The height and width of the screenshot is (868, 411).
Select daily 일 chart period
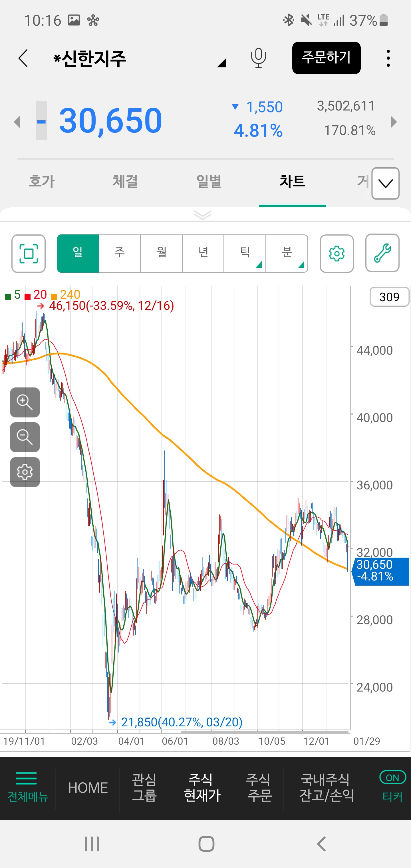[78, 253]
